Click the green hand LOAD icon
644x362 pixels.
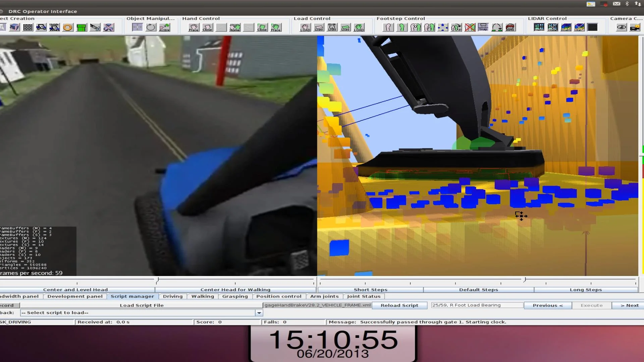click(359, 27)
